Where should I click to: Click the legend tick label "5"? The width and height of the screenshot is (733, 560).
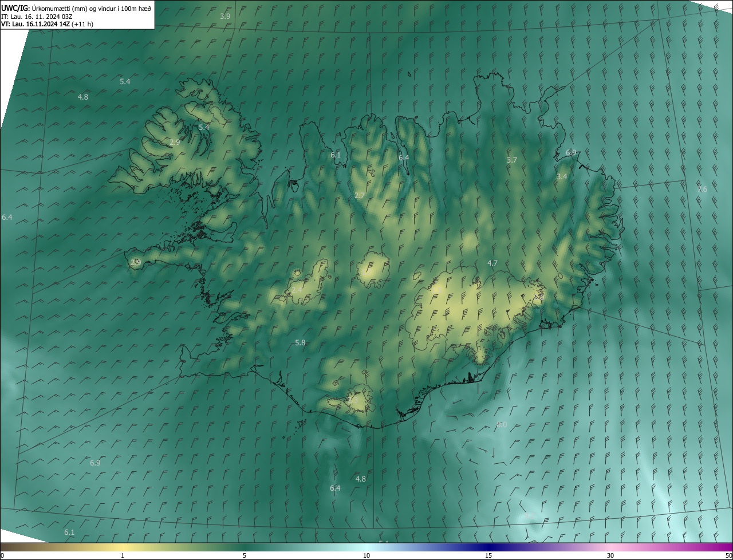[245, 555]
